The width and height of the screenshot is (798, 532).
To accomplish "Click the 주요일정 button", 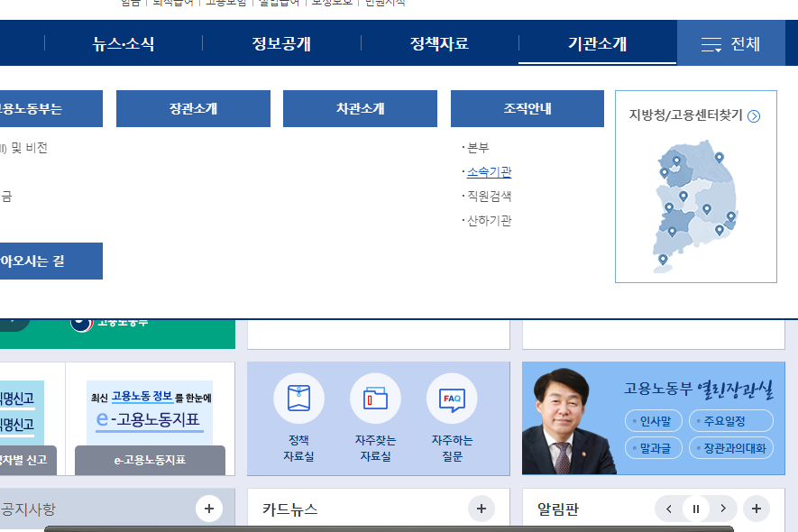I will (730, 421).
